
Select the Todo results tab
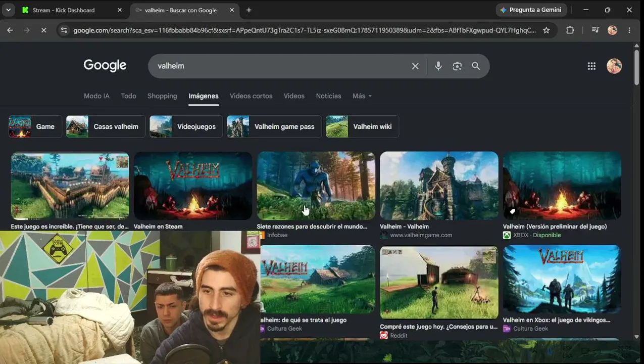[128, 96]
